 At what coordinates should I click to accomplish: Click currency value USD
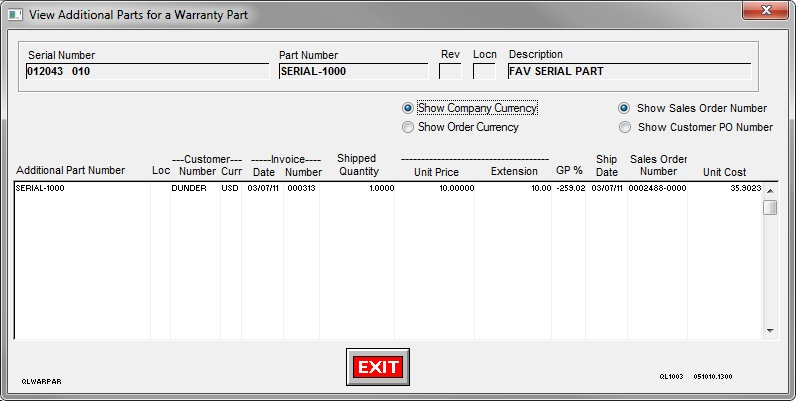(x=230, y=188)
